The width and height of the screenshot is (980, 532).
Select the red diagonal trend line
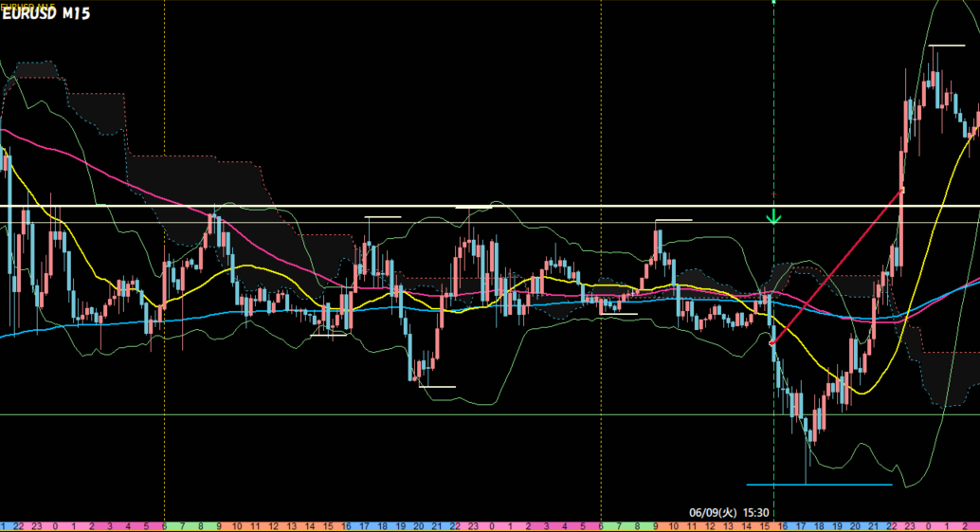[836, 266]
